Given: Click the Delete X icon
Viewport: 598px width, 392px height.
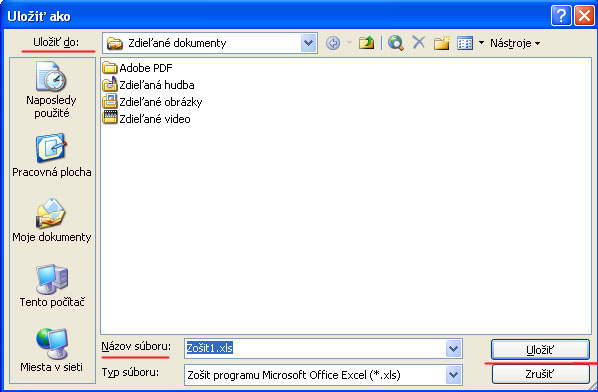Looking at the screenshot, I should pyautogui.click(x=419, y=42).
